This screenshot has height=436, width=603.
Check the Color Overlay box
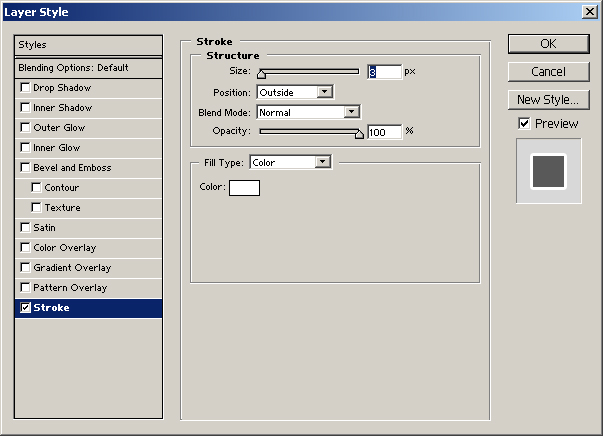tap(25, 248)
